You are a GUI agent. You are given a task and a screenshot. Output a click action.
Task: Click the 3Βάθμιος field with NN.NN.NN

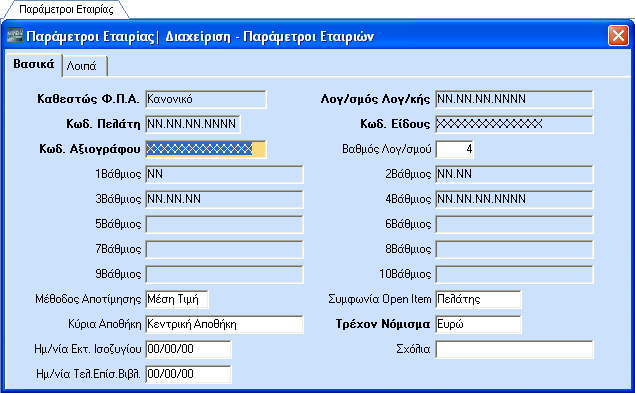point(224,199)
